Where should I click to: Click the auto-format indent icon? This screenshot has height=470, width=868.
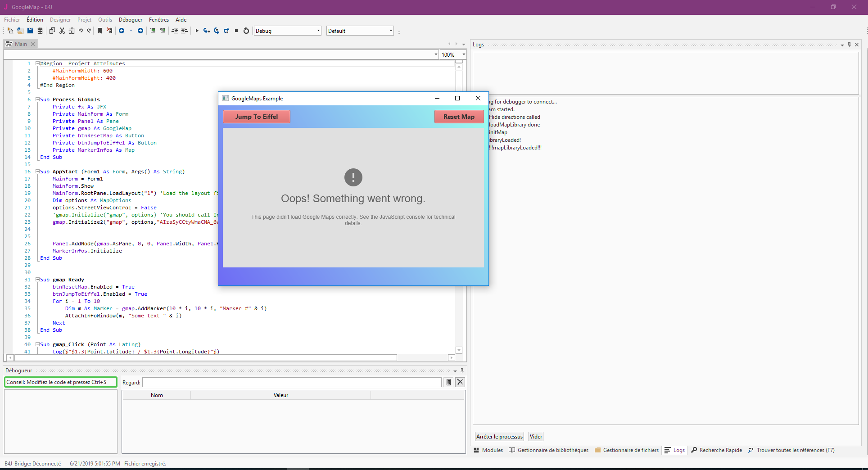[x=153, y=31]
